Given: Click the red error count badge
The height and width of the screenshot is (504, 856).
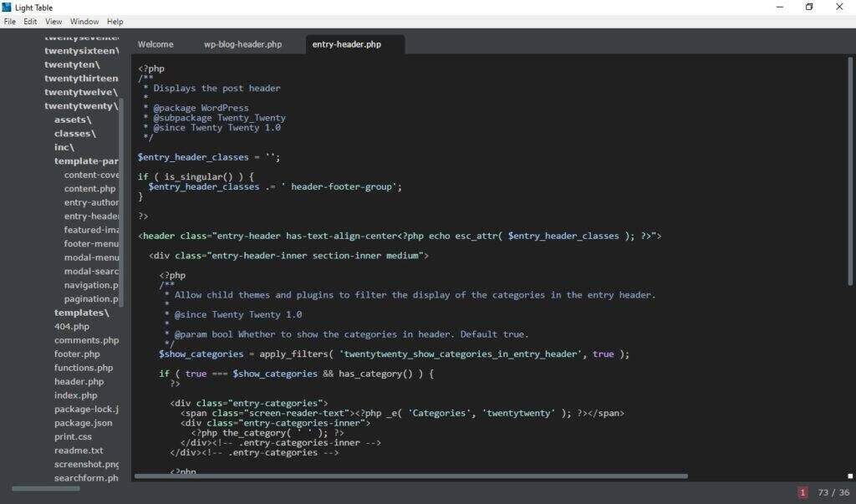Looking at the screenshot, I should click(x=802, y=493).
